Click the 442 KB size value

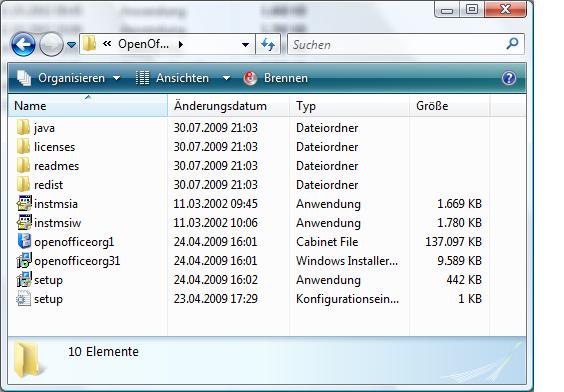464,280
